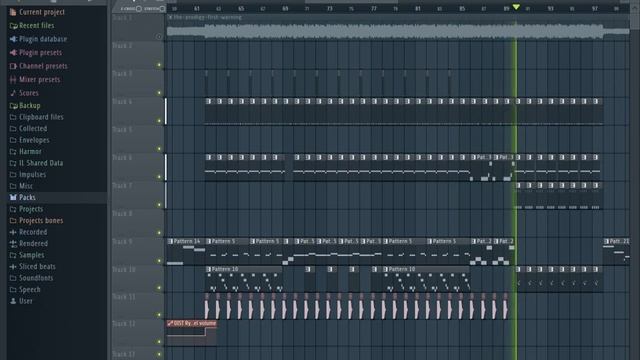Toggle mute dot on Track 11
This screenshot has height=360, width=640.
[159, 315]
